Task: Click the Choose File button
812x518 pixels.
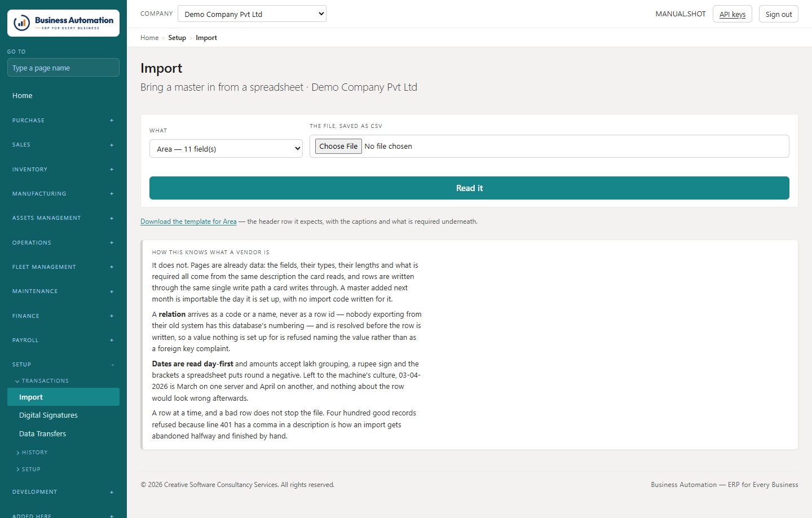Action: (338, 146)
